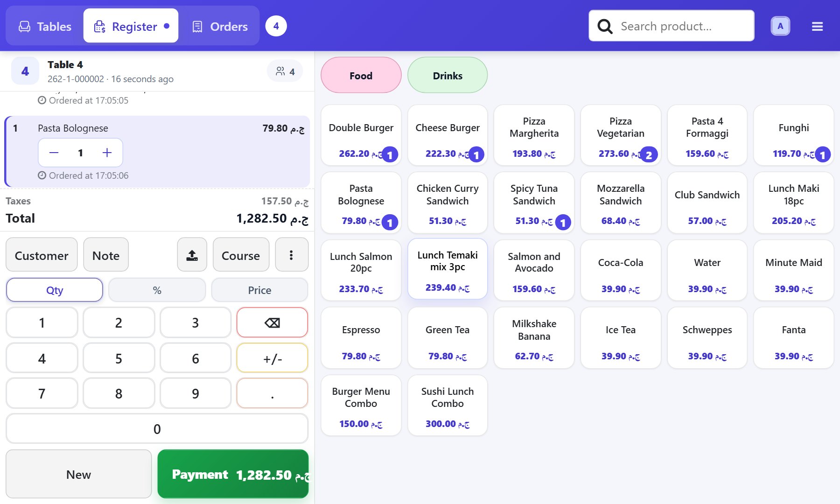The height and width of the screenshot is (504, 840).
Task: Add Pizza Vegetarian to the order
Action: tap(621, 135)
